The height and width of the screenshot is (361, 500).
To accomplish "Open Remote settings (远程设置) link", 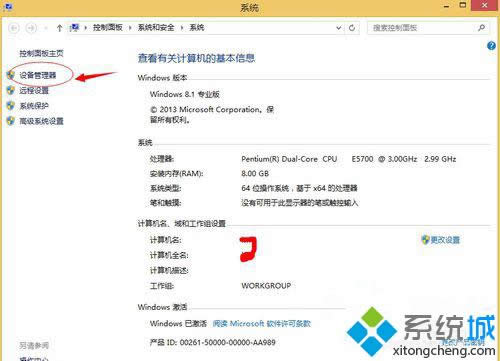I will point(34,90).
